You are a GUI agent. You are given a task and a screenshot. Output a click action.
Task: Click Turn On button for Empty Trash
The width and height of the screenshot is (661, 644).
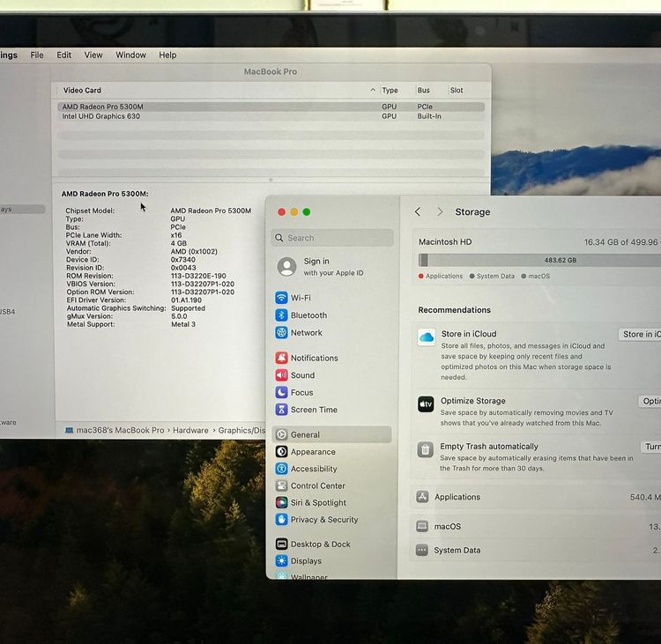[x=650, y=447]
